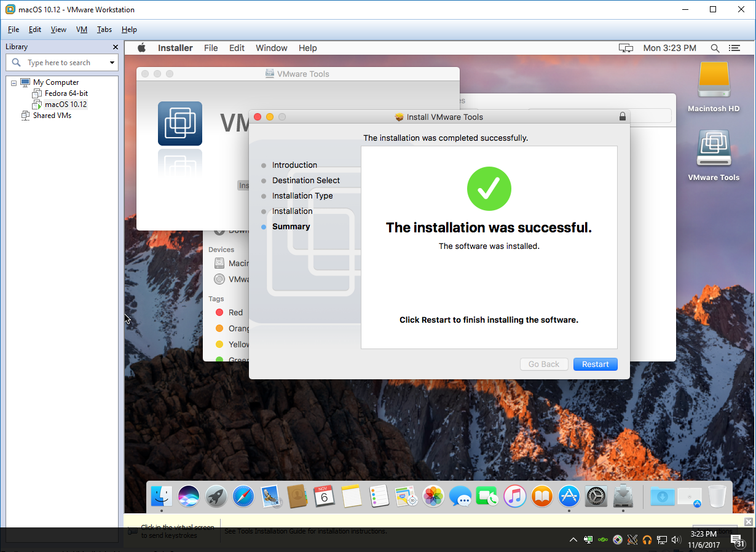Minimize the Install VMware Tools window

[x=270, y=117]
